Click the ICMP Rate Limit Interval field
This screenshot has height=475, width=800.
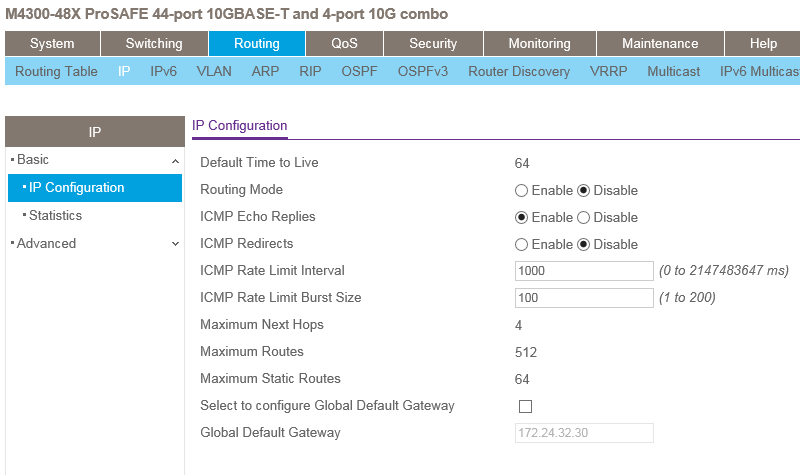[x=584, y=271]
